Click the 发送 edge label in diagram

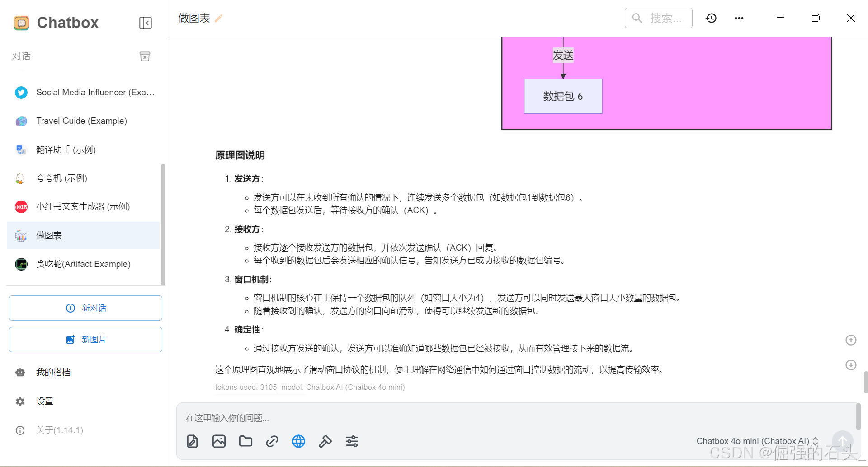563,55
